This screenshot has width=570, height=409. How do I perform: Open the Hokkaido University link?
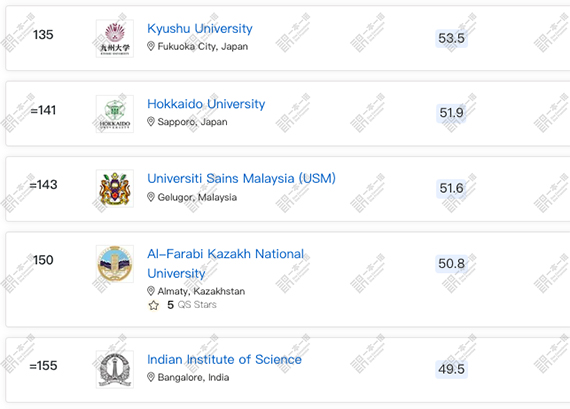pos(206,104)
